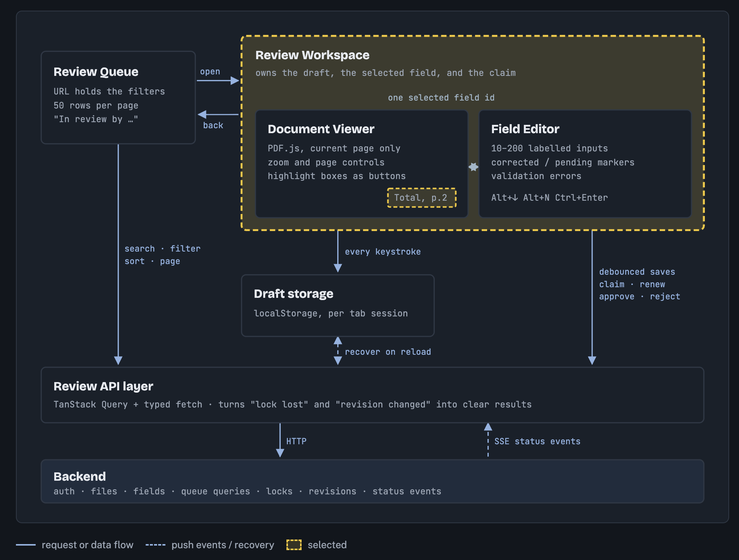The width and height of the screenshot is (739, 560).
Task: Click the "SSE status events" label
Action: (538, 441)
